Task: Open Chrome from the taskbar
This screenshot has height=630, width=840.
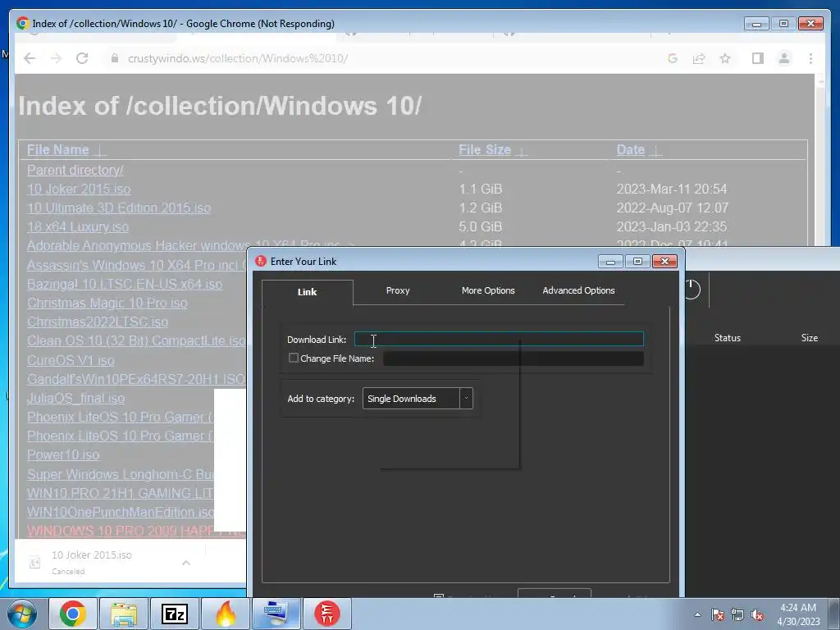Action: [73, 614]
